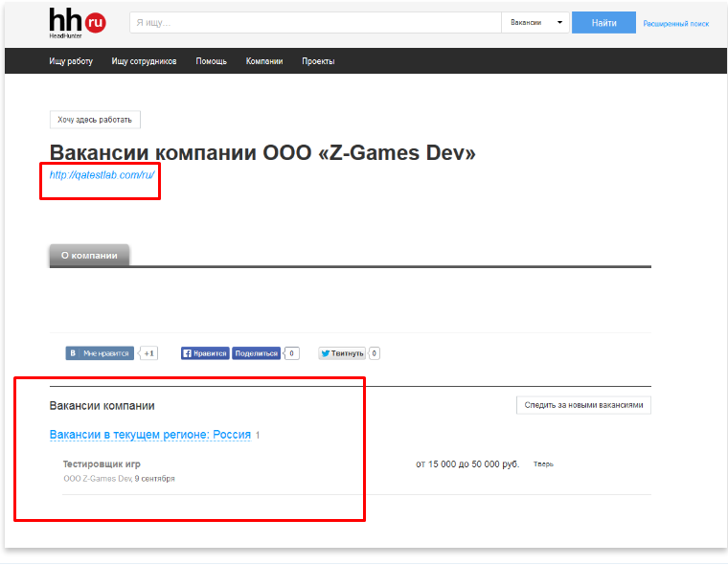
Task: Open 'Расширенный поиск' advanced search link
Action: click(675, 24)
